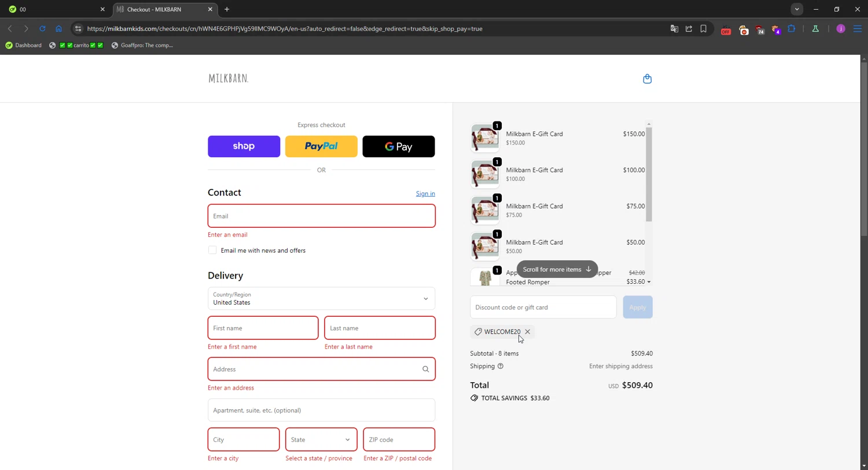
Task: Click the share page icon
Action: [x=689, y=28]
